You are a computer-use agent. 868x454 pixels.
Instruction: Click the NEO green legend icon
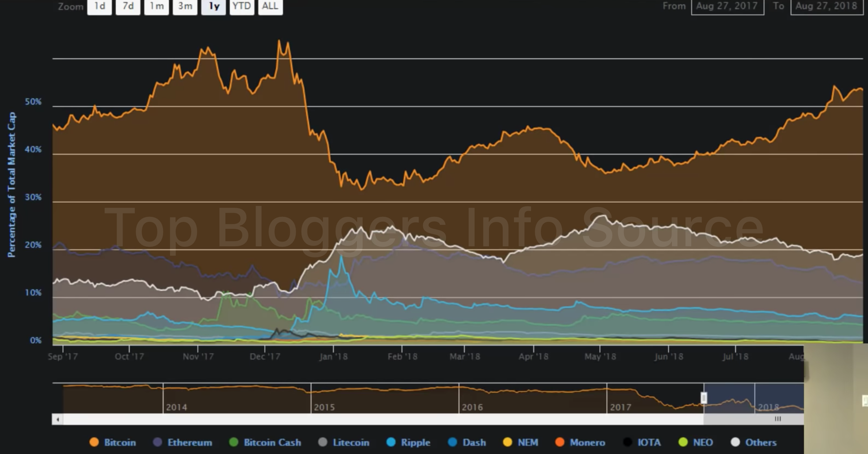[x=683, y=442]
